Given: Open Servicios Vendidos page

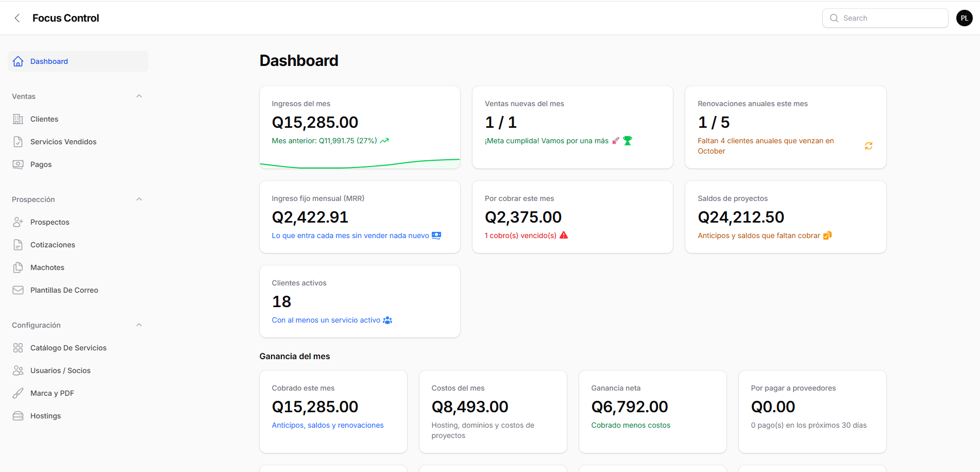Looking at the screenshot, I should [x=78, y=142].
